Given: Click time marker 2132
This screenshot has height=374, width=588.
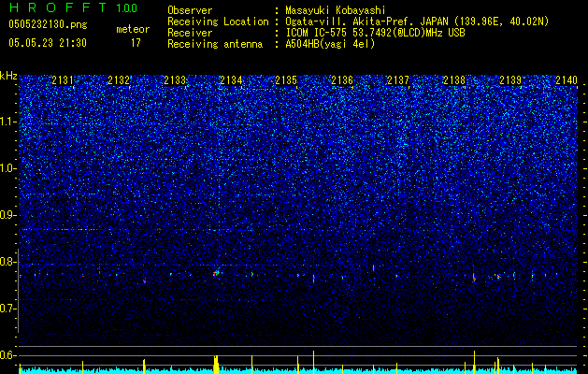Looking at the screenshot, I should tap(119, 80).
